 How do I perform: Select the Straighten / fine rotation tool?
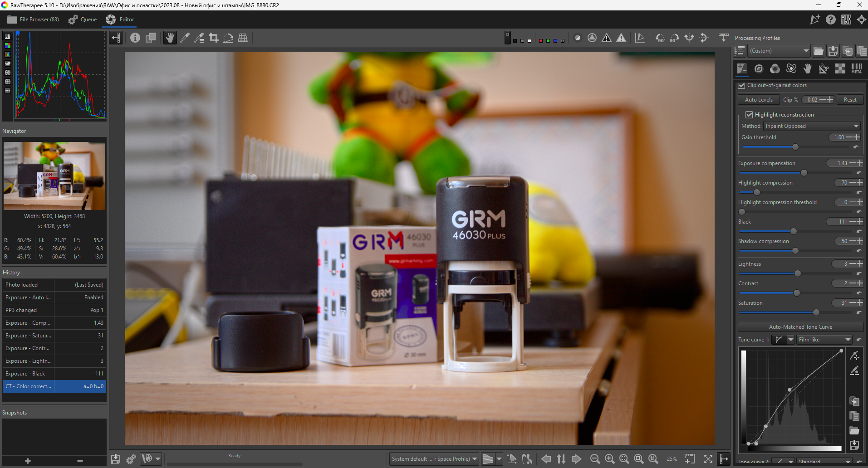click(228, 38)
